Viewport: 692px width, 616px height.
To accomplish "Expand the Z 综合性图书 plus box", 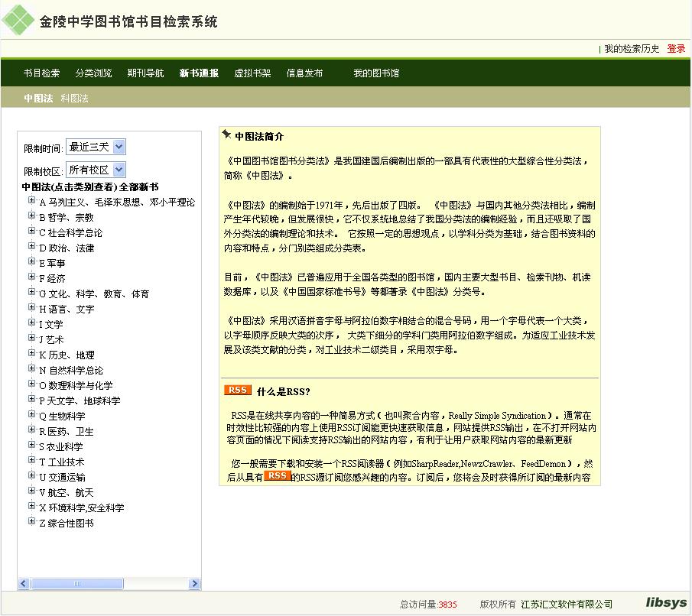I will (31, 521).
